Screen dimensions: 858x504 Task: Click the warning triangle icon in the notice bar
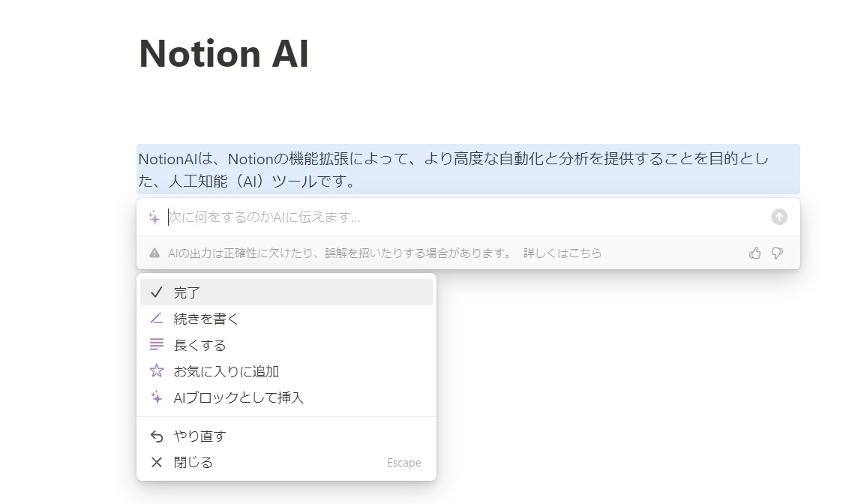(x=154, y=253)
